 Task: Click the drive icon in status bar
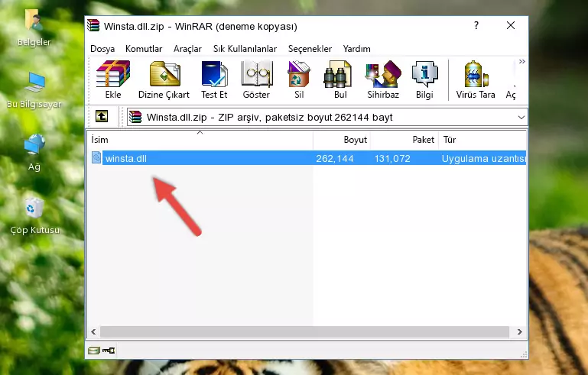tap(94, 351)
